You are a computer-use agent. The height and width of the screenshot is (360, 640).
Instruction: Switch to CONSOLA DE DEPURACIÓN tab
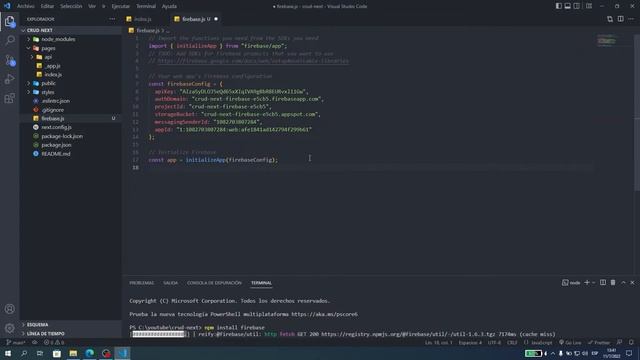tap(214, 283)
